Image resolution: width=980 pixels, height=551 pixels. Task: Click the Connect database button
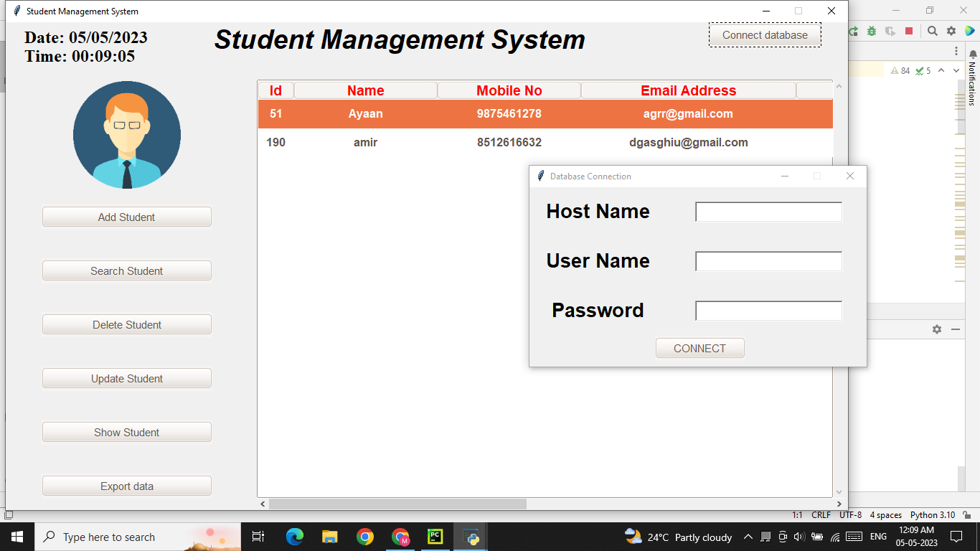pos(765,34)
